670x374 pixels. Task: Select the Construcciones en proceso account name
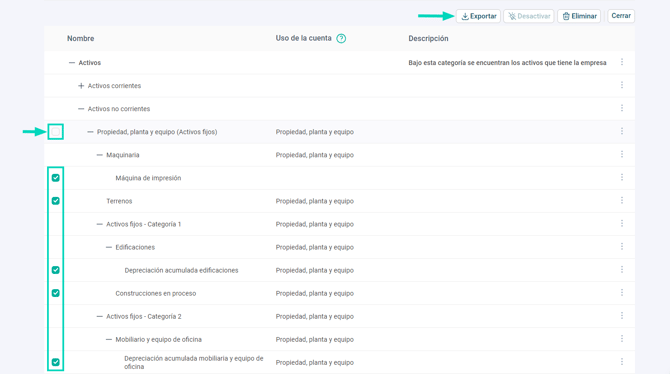point(156,293)
